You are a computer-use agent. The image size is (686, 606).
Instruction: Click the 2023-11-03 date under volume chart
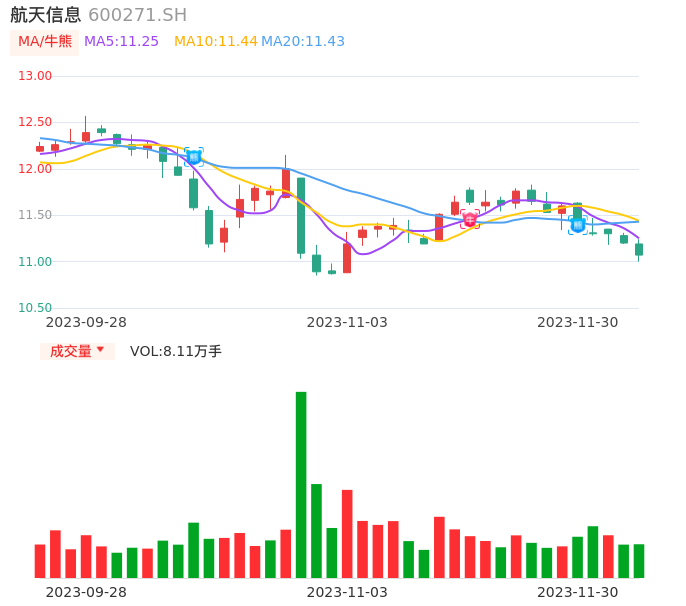(347, 592)
